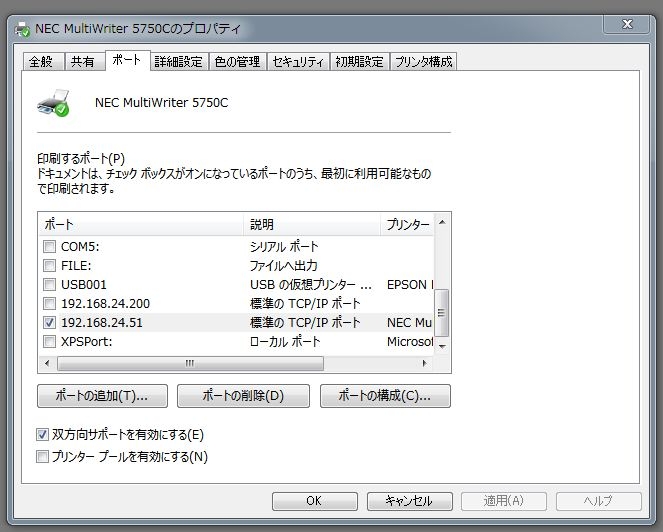Select the COM5: port row text
This screenshot has width=663, height=532.
point(80,247)
